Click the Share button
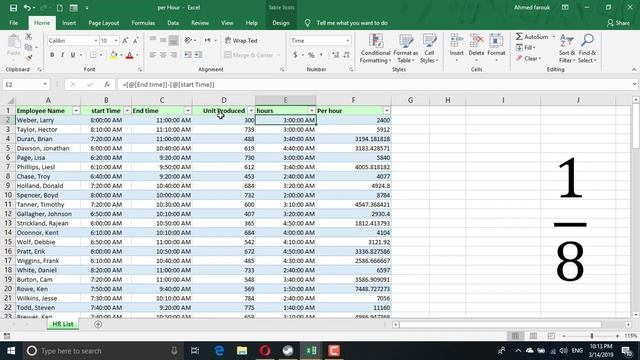The image size is (640, 360). point(618,23)
